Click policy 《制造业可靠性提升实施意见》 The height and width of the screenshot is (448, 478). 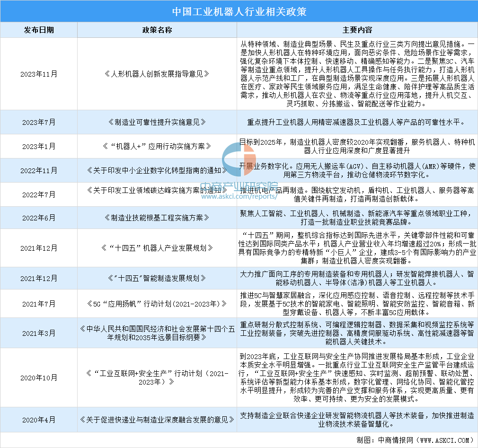click(157, 122)
